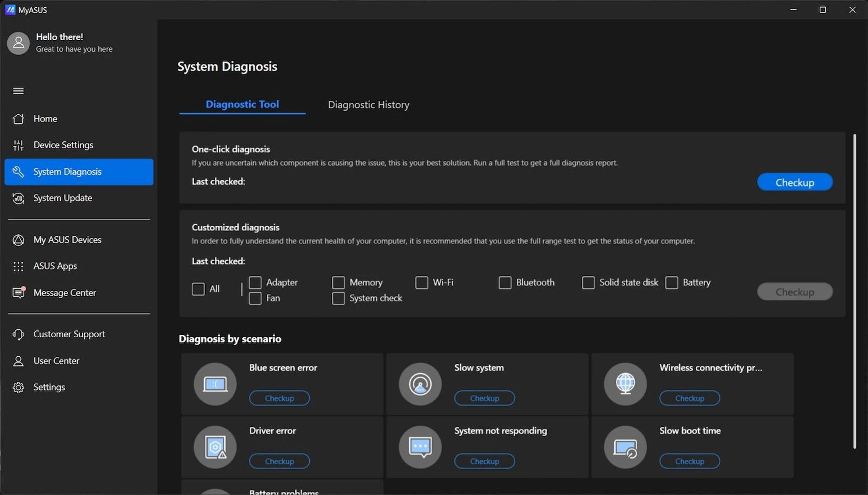Enable the Wi-Fi checkbox
This screenshot has height=495, width=868.
[x=421, y=283]
